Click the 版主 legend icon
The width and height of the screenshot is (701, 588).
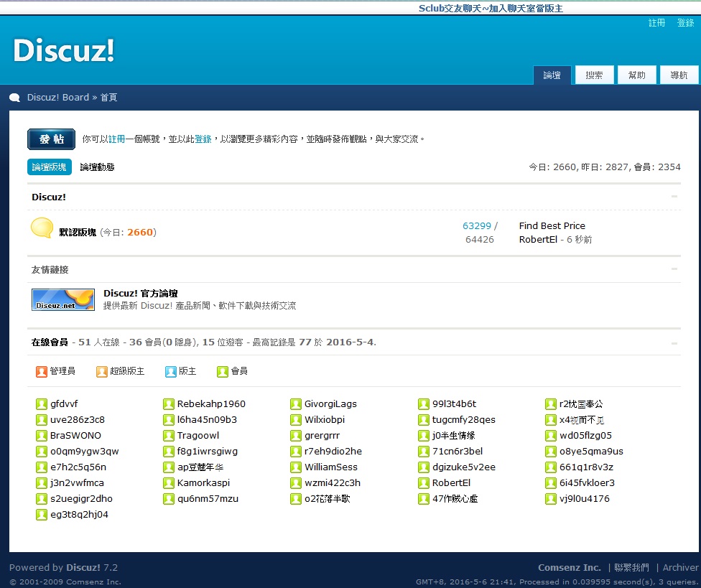[x=171, y=371]
